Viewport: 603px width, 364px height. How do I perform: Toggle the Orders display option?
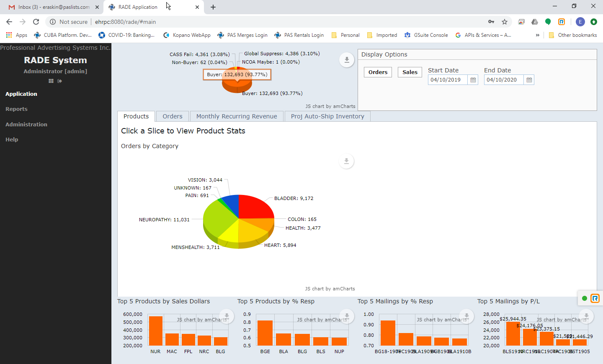[x=378, y=72]
